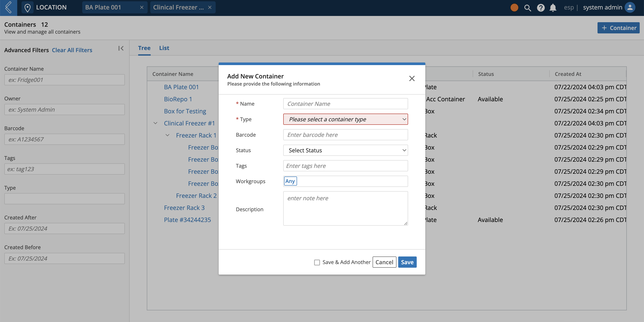
Task: Click the dialog Tags input field
Action: (345, 166)
